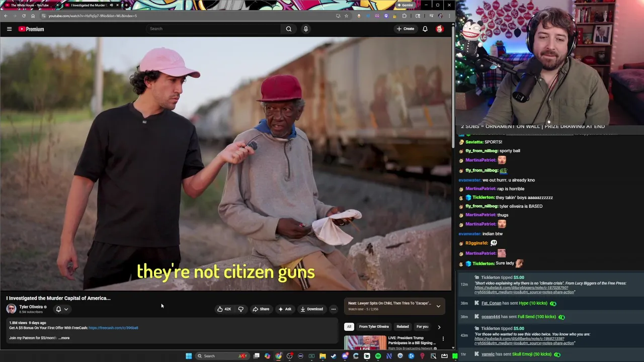The width and height of the screenshot is (644, 362).
Task: Open Fat_Conan username in activity feed
Action: pyautogui.click(x=491, y=303)
